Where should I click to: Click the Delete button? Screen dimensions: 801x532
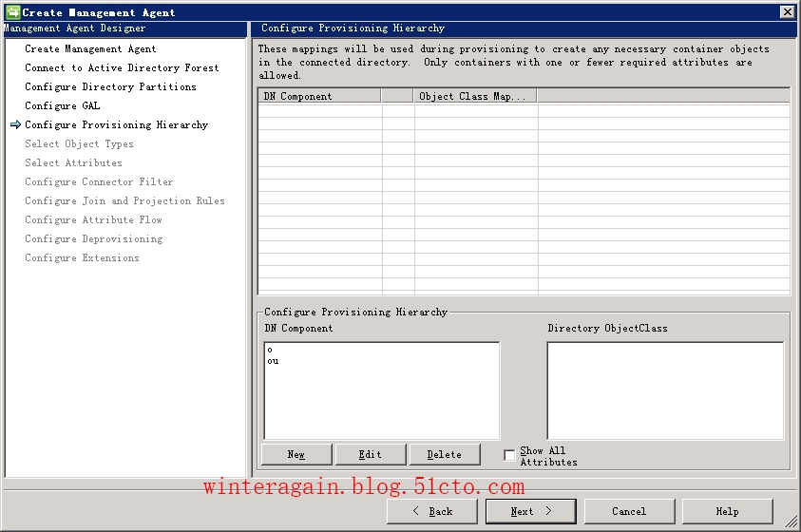[x=445, y=454]
